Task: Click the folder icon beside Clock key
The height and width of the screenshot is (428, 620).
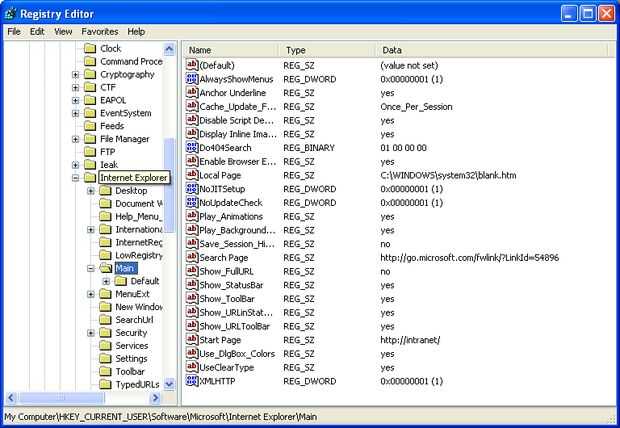Action: pos(90,49)
